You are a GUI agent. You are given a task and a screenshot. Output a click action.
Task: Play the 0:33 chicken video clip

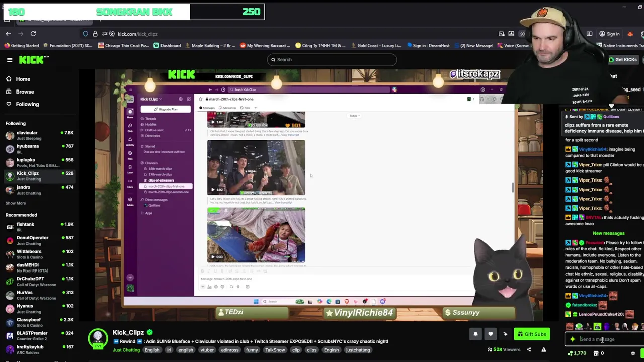256,235
